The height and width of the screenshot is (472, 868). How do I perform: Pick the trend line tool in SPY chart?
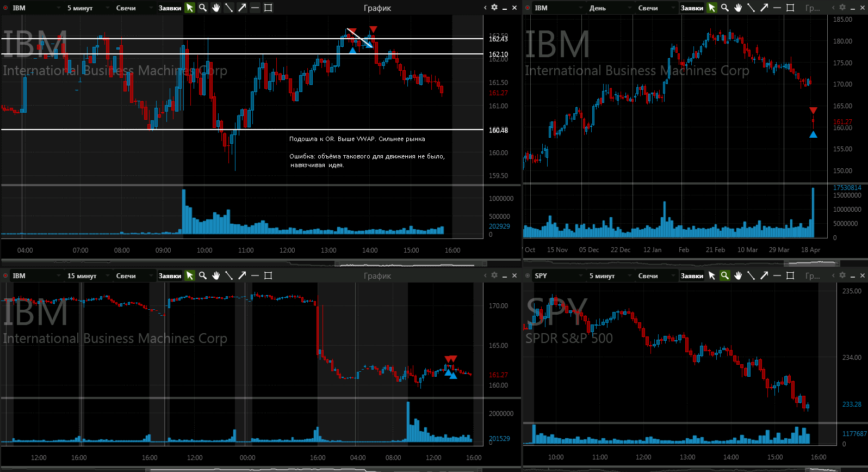[751, 275]
